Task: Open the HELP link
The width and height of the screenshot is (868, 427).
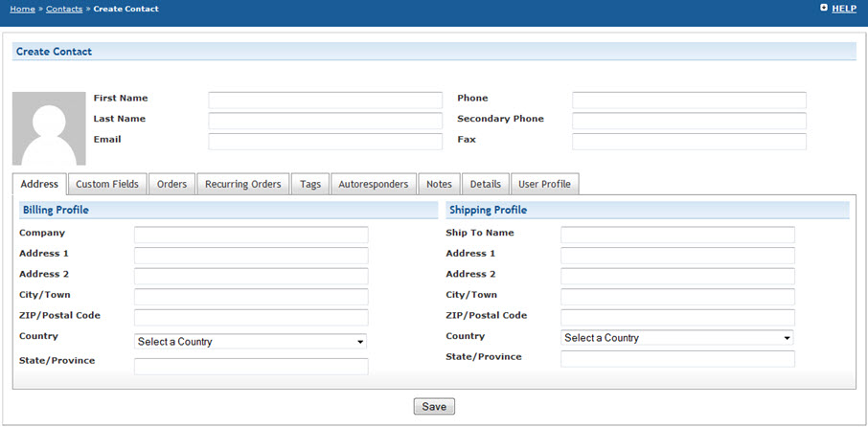Action: tap(844, 9)
